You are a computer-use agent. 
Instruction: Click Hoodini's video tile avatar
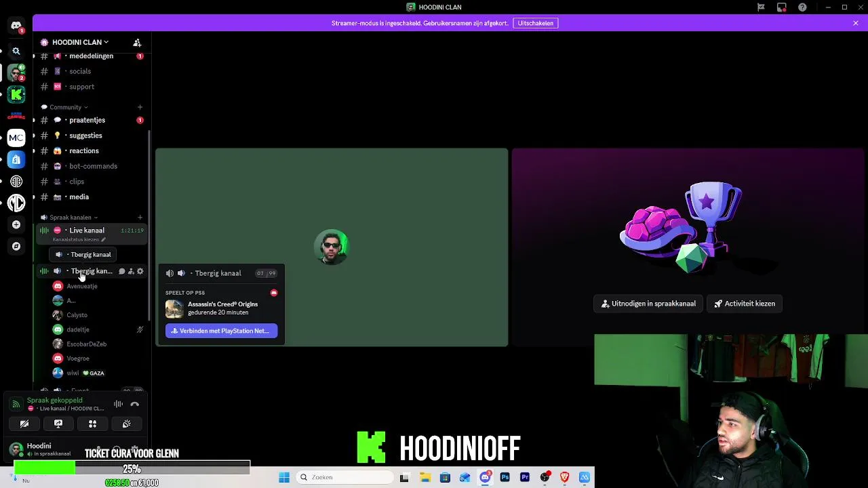[x=332, y=247]
